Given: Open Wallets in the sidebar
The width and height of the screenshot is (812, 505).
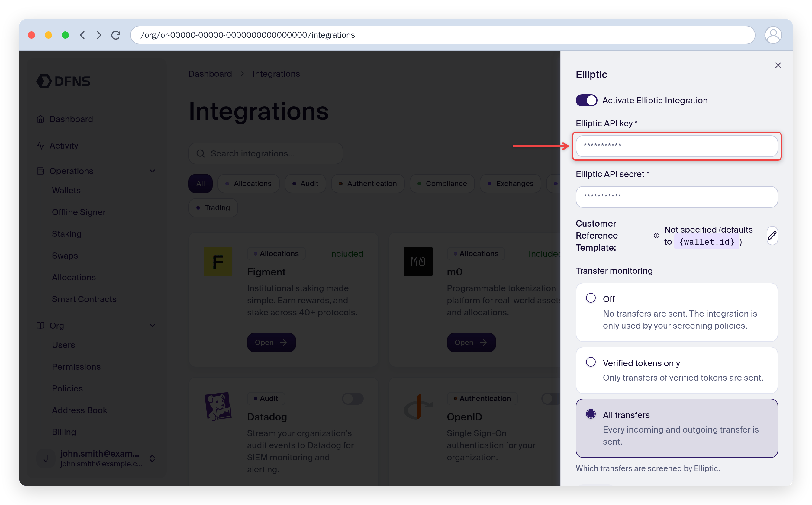Looking at the screenshot, I should point(66,190).
